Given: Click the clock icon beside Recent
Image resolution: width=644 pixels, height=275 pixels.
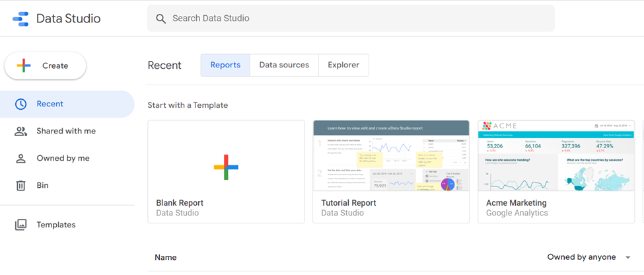Looking at the screenshot, I should [20, 104].
